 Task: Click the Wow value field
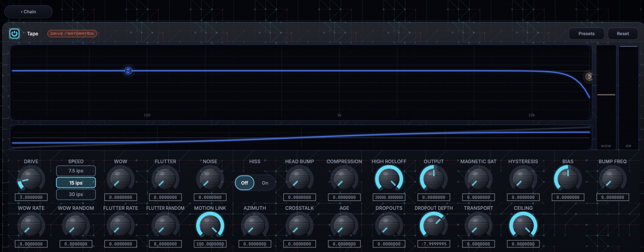coord(120,197)
